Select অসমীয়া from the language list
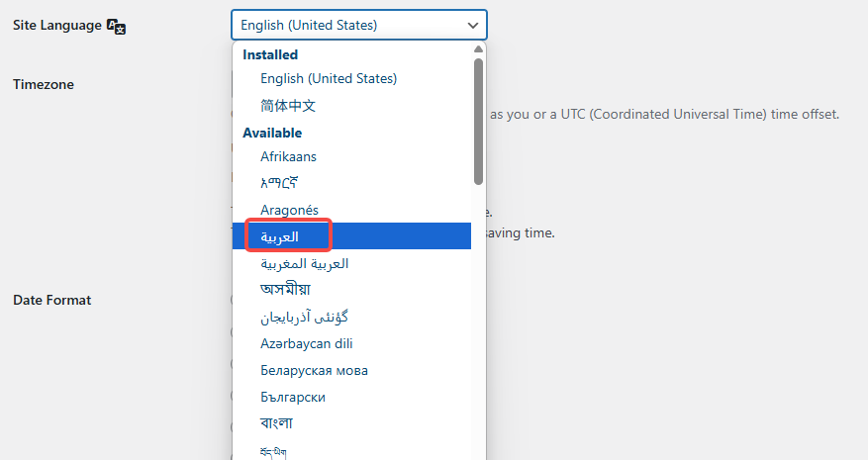 pyautogui.click(x=285, y=290)
